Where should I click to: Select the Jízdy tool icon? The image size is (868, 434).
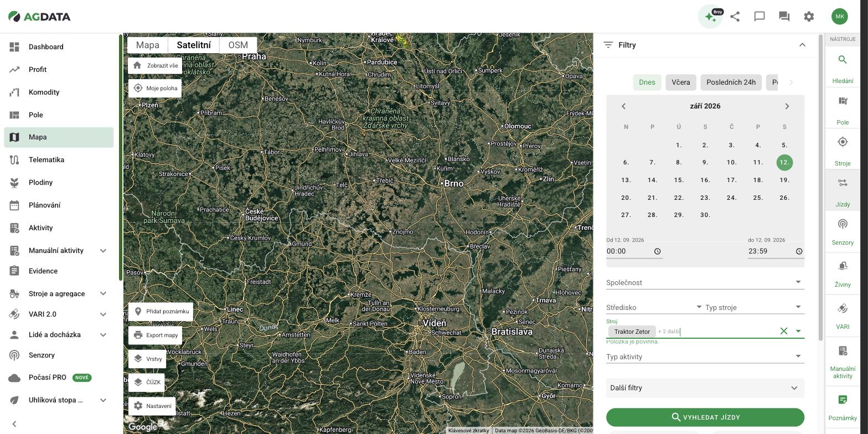click(843, 191)
